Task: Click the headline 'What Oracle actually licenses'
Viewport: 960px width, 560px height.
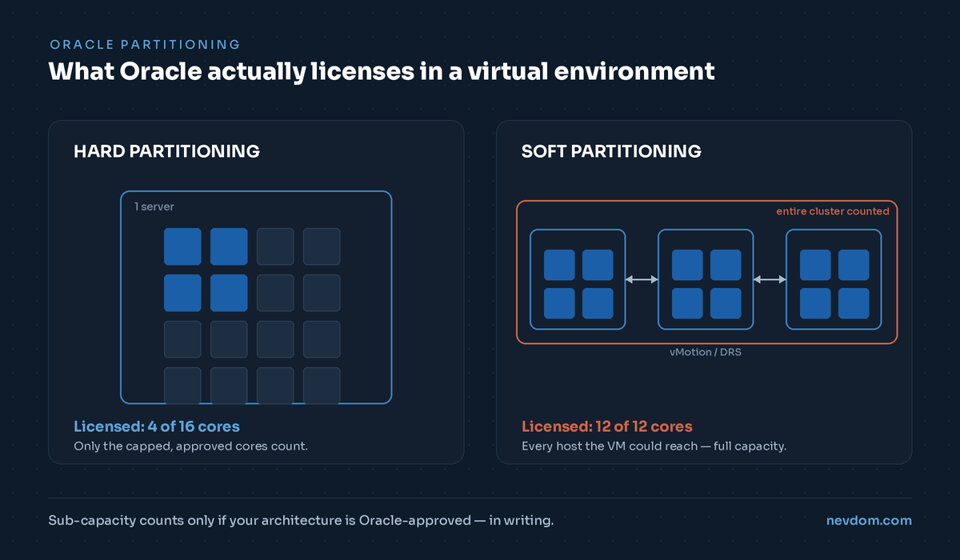Action: [x=382, y=71]
